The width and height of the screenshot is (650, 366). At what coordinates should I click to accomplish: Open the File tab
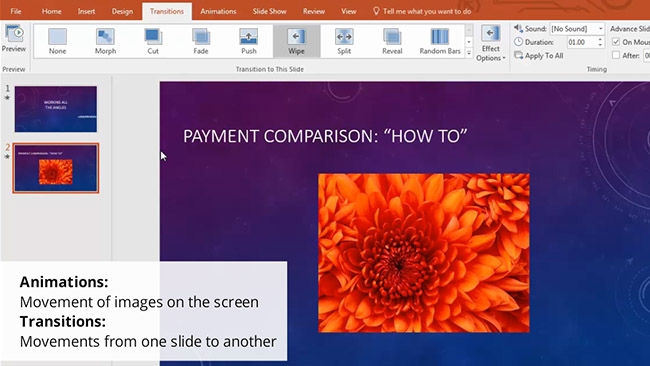(x=16, y=11)
